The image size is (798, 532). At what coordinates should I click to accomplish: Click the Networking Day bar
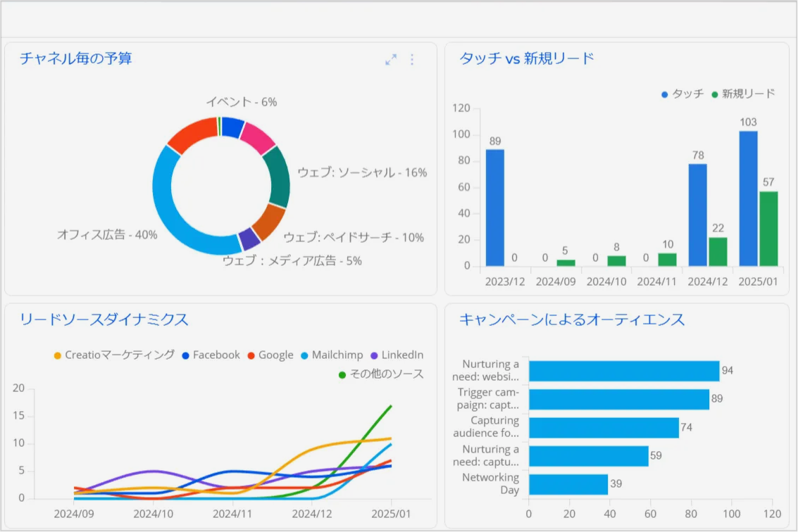pyautogui.click(x=568, y=484)
